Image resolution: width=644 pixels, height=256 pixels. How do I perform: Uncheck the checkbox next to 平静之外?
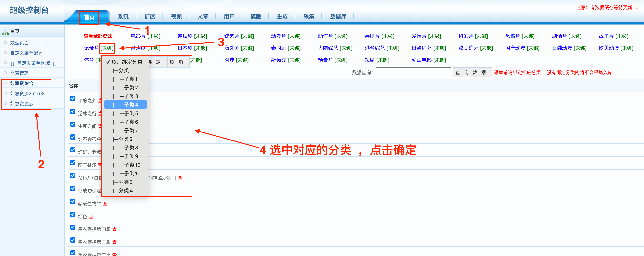(73, 98)
